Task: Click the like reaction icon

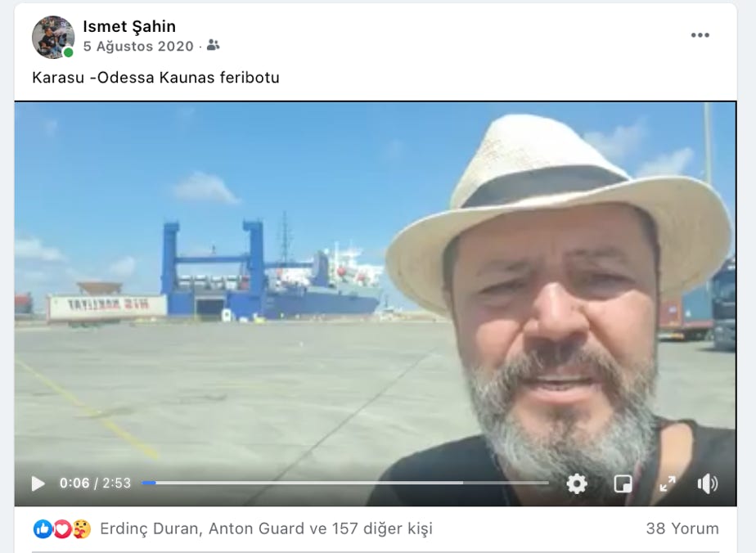Action: (x=43, y=529)
